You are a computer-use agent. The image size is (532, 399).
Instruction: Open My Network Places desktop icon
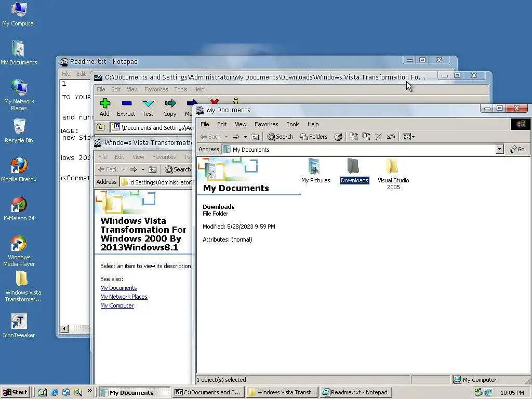[19, 95]
